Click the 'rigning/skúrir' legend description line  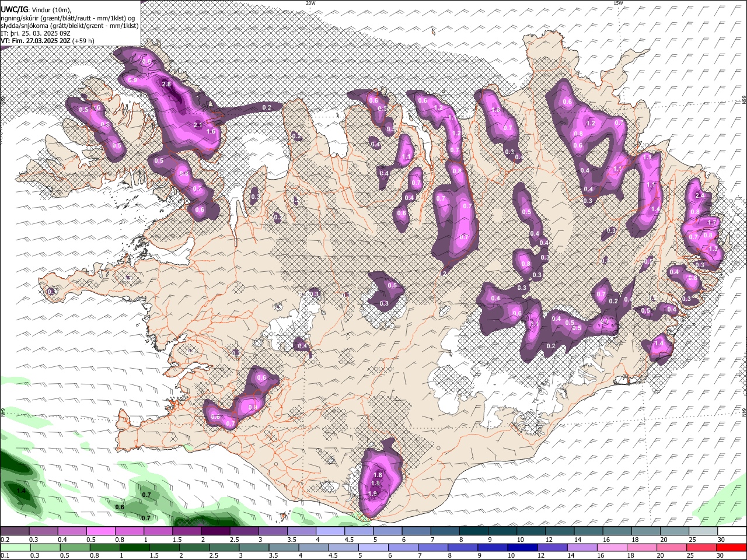click(x=68, y=18)
